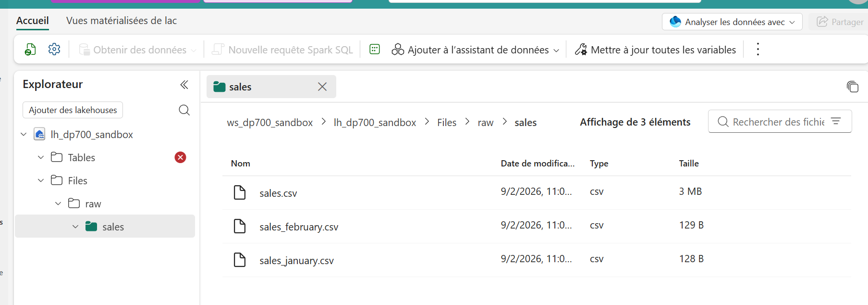Open Analyser les données avec dropdown
Image resolution: width=868 pixels, height=305 pixels.
point(732,22)
